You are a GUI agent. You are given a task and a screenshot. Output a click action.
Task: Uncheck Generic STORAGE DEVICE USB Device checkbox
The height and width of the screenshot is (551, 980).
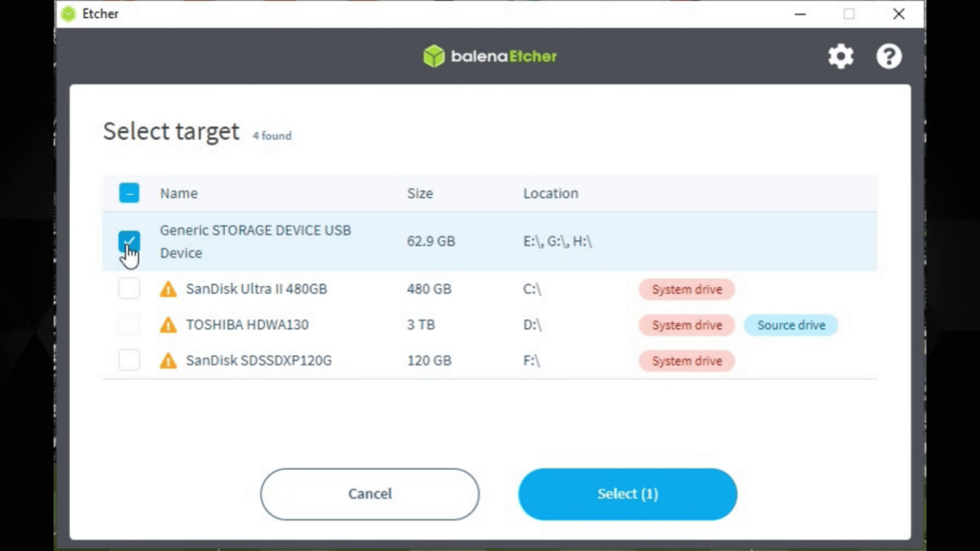tap(129, 241)
